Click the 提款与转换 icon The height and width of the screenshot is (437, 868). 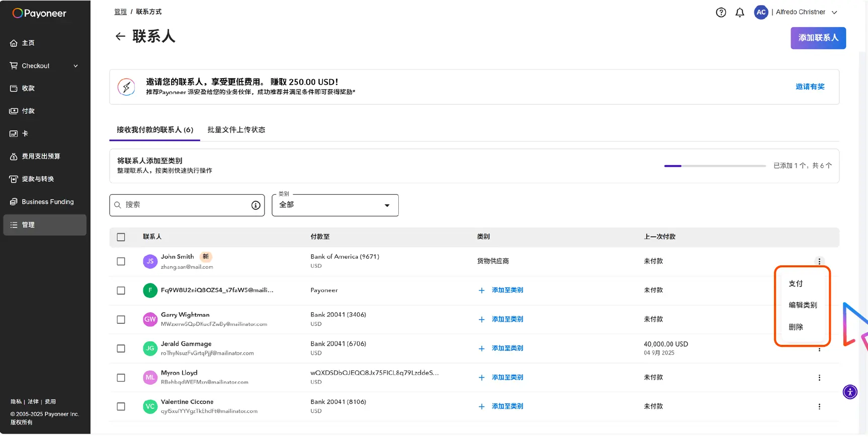14,179
